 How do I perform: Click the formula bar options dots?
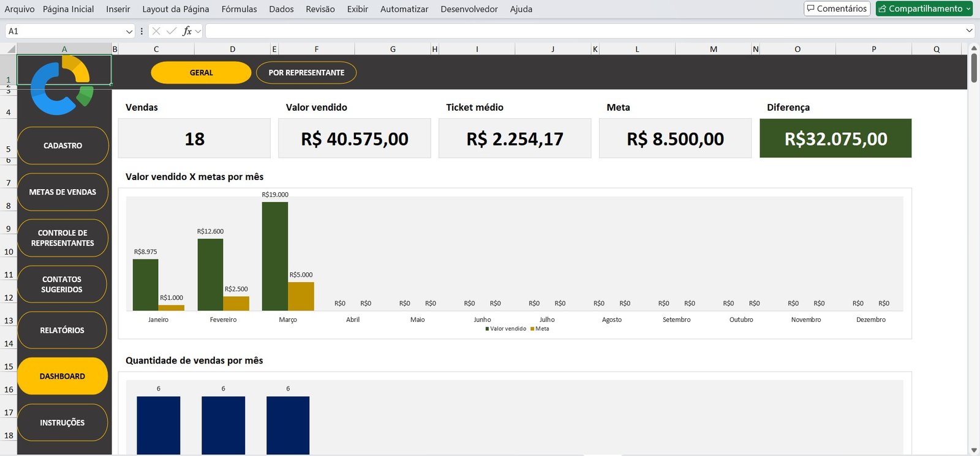141,31
